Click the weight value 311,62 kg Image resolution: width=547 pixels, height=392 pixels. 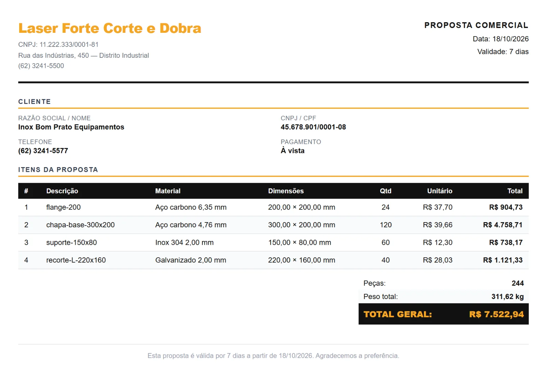508,297
